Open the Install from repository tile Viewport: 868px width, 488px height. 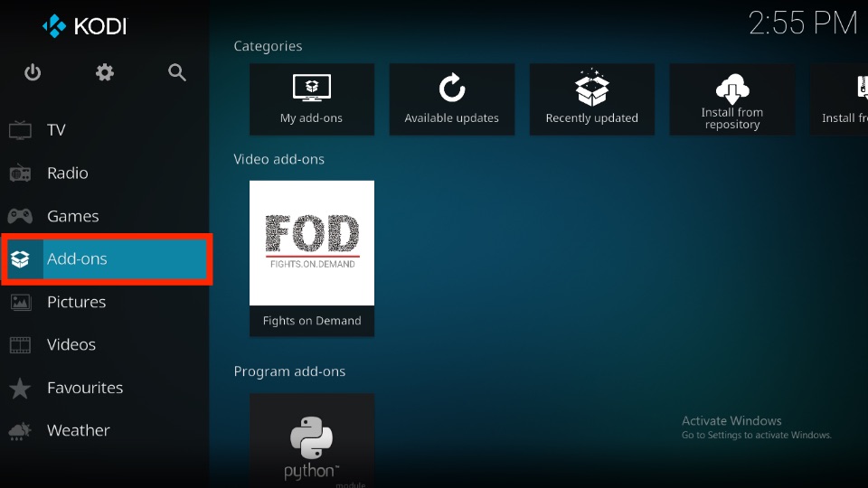pos(731,99)
